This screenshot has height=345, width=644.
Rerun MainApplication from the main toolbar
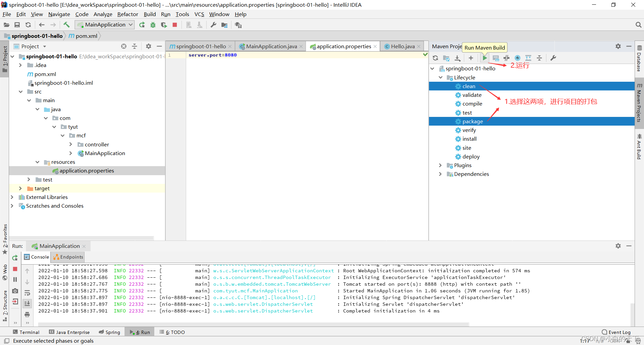142,25
